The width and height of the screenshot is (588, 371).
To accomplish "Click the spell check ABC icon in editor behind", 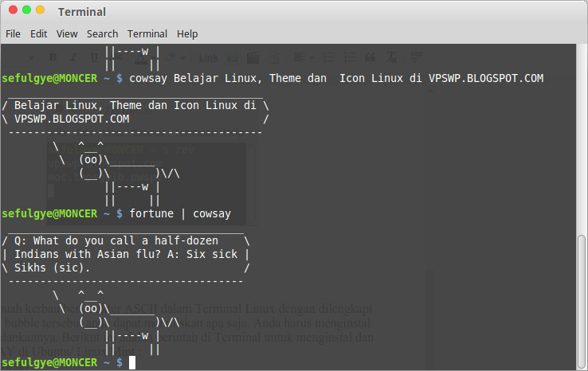I will point(416,57).
